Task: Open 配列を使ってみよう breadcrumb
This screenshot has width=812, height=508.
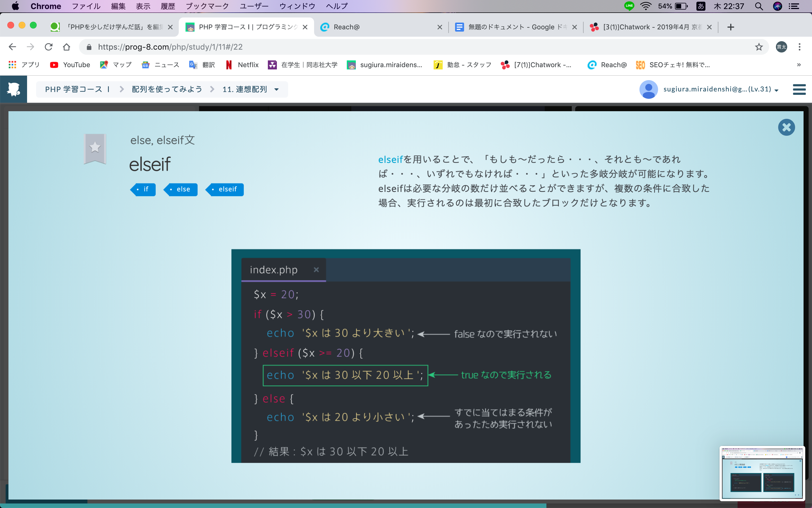Action: tap(167, 89)
